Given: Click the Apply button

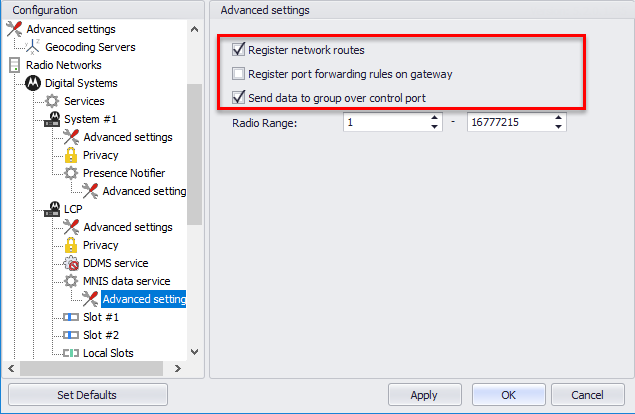Looking at the screenshot, I should tap(424, 395).
